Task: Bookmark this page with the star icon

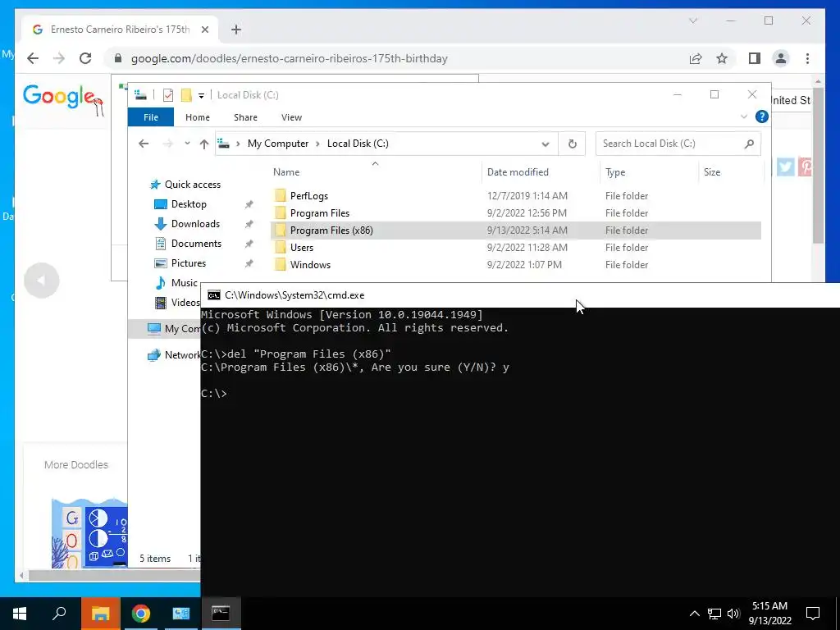Action: pos(722,58)
